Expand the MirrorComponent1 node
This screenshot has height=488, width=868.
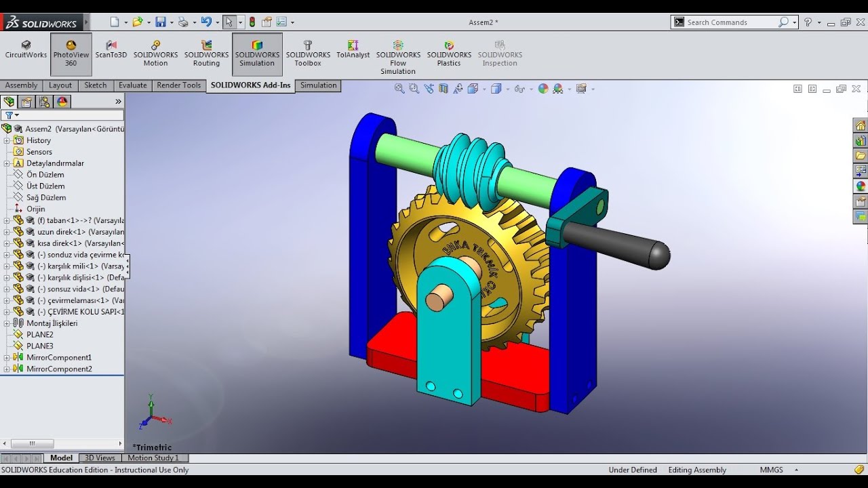click(7, 357)
